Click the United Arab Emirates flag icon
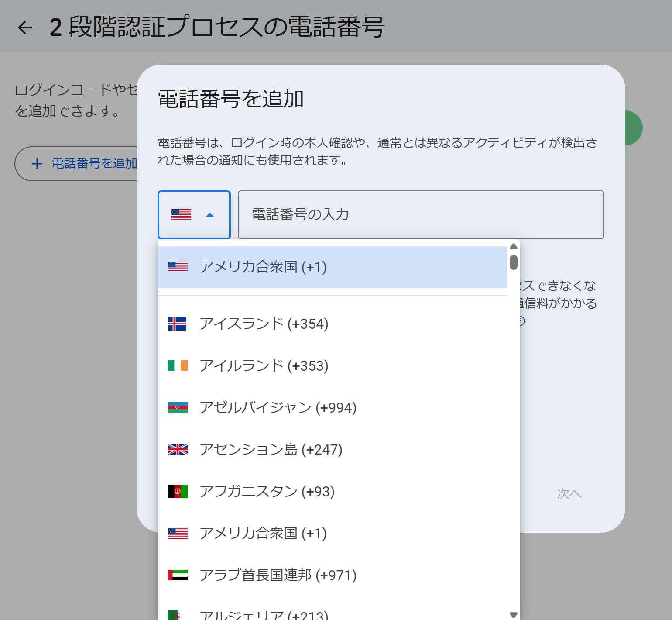Viewport: 672px width, 620px height. [x=177, y=575]
